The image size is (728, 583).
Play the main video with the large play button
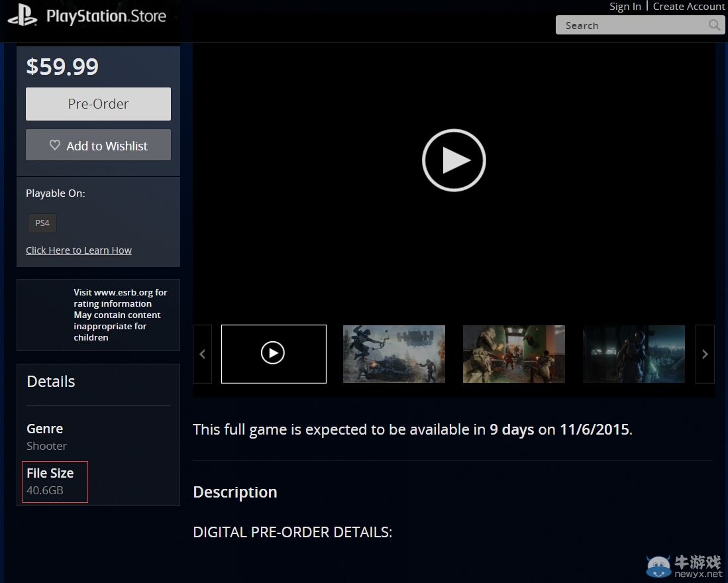pos(454,160)
